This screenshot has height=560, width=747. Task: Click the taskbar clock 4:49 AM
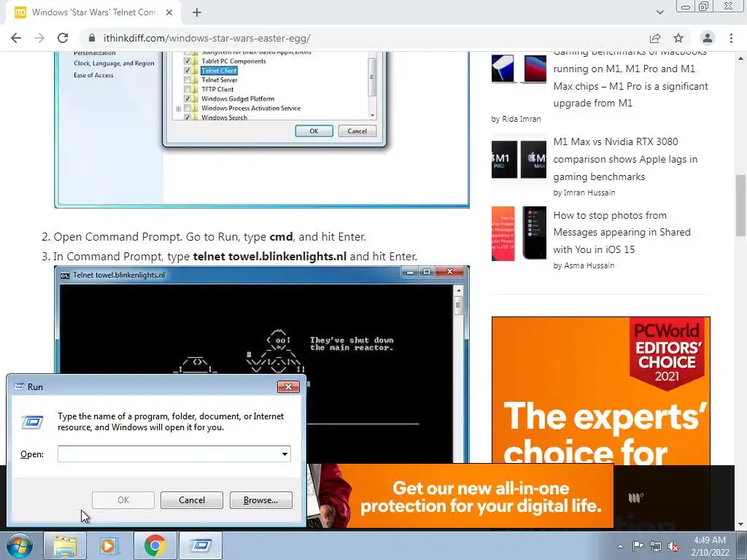pyautogui.click(x=710, y=546)
